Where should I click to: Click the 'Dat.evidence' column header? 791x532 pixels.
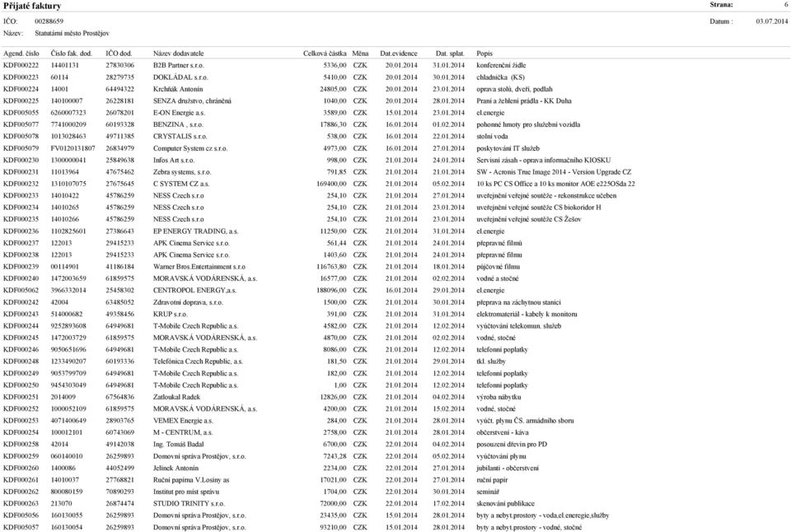coord(399,54)
